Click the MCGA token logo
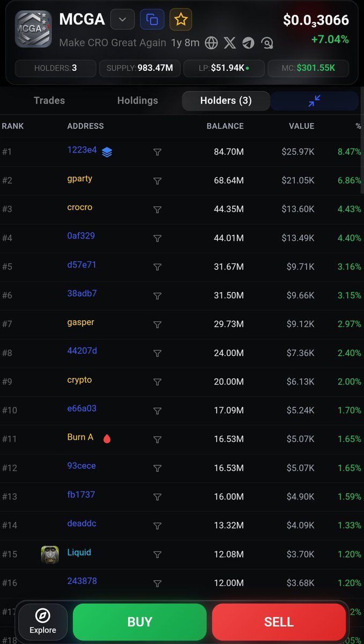Image resolution: width=364 pixels, height=644 pixels. click(33, 29)
